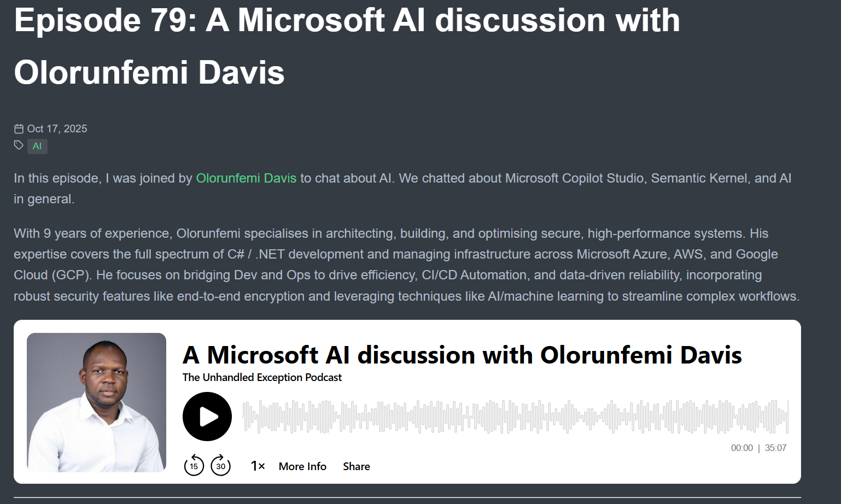Change the 1× playback speed
The width and height of the screenshot is (841, 504).
[x=258, y=466]
